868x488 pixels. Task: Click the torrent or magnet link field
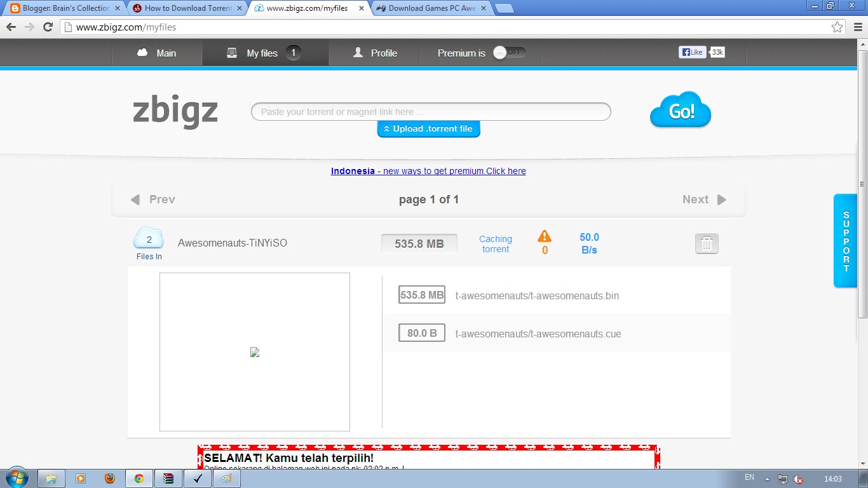[x=431, y=112]
